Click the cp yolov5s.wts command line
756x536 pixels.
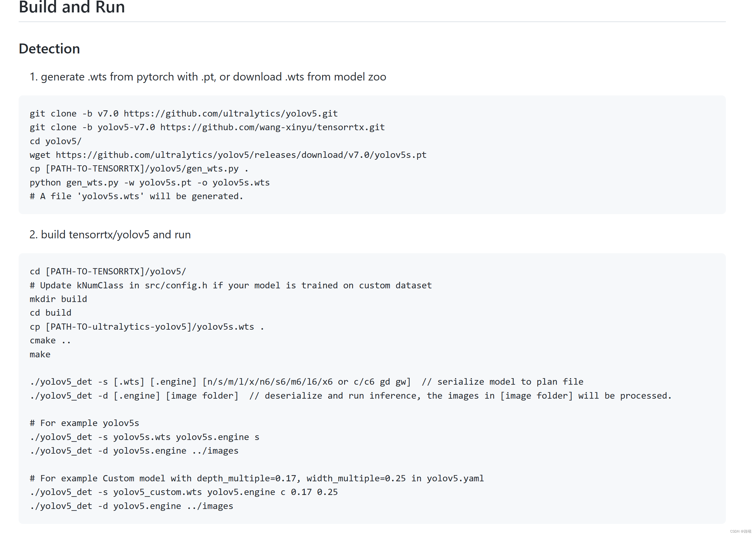[x=147, y=327]
